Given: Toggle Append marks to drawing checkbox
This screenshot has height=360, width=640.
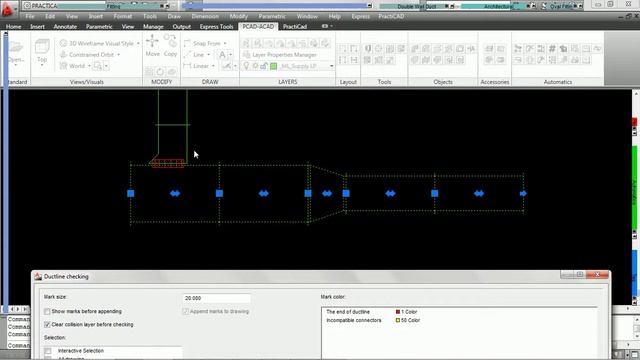Looking at the screenshot, I should click(185, 311).
